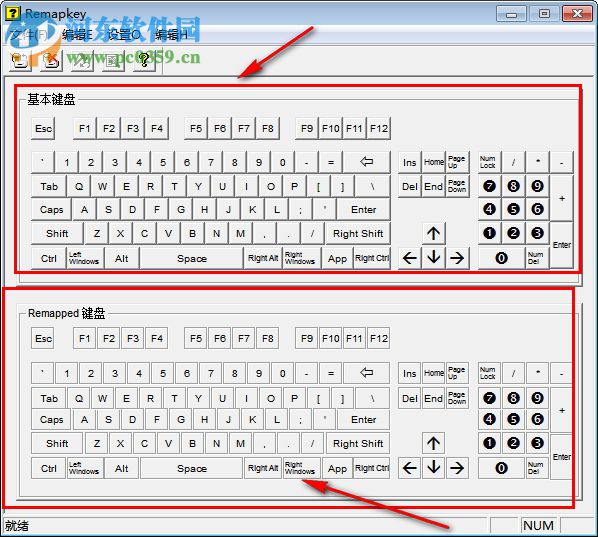Click numpad 0 key in Remapped 键盘
This screenshot has height=537, width=598.
click(501, 468)
